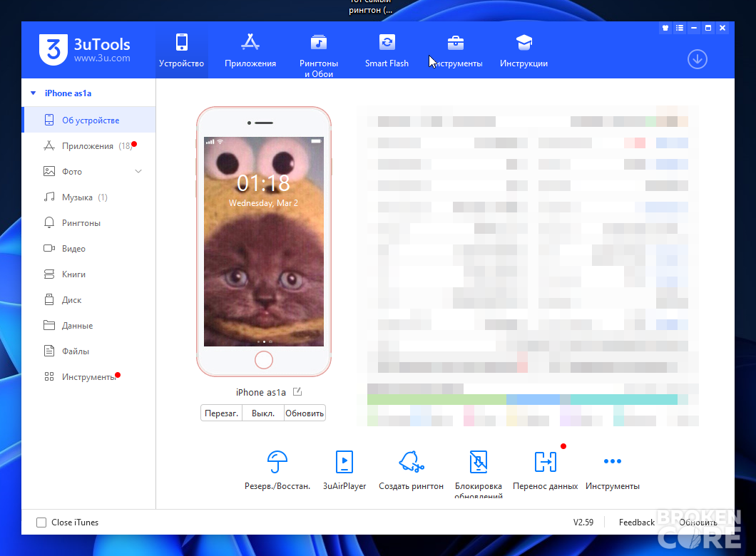Screen dimensions: 756x556
Task: Click the phone lock screen preview
Action: tap(264, 242)
